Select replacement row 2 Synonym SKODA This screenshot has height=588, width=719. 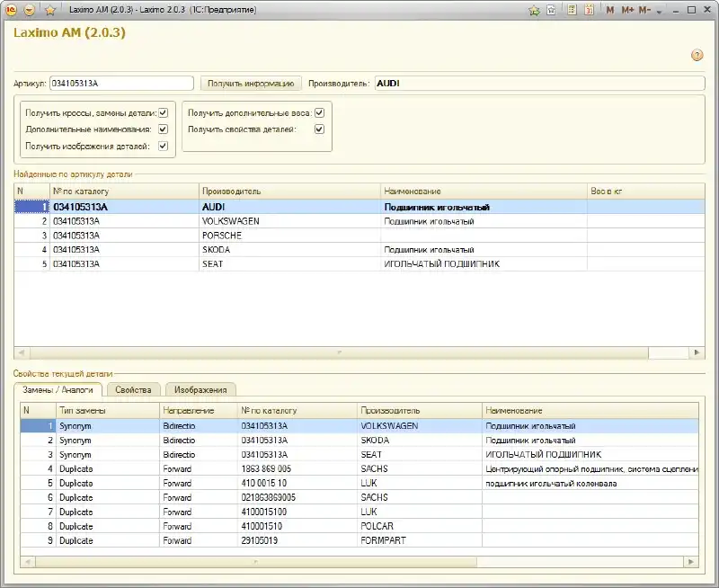(359, 441)
